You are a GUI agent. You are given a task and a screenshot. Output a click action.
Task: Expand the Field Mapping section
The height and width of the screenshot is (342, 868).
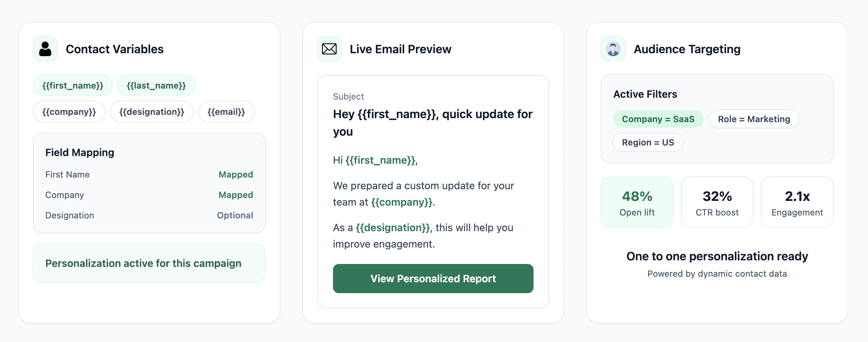(80, 152)
